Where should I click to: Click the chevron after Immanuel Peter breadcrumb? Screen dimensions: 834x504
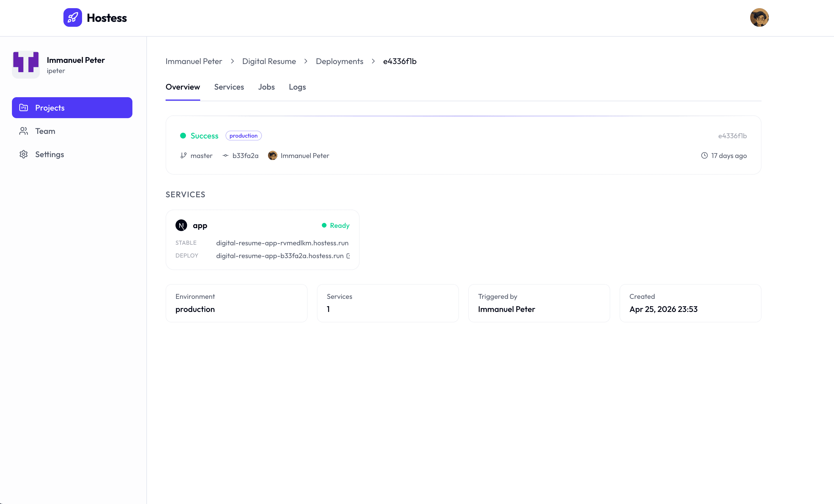pos(232,61)
